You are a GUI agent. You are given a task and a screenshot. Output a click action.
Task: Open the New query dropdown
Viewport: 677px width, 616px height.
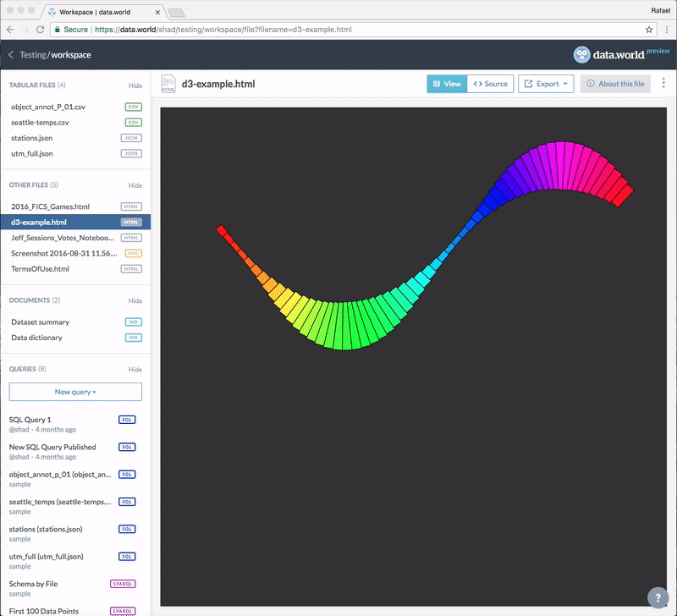pos(75,392)
